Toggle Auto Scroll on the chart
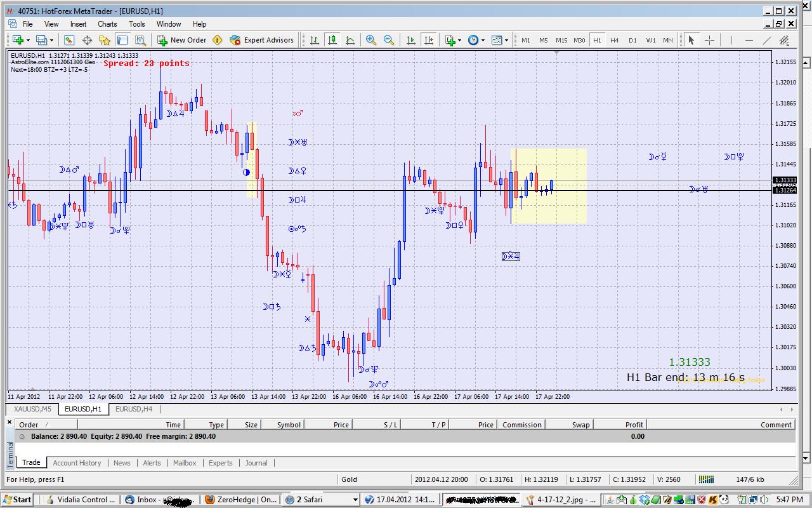Image resolution: width=812 pixels, height=508 pixels. pos(411,40)
